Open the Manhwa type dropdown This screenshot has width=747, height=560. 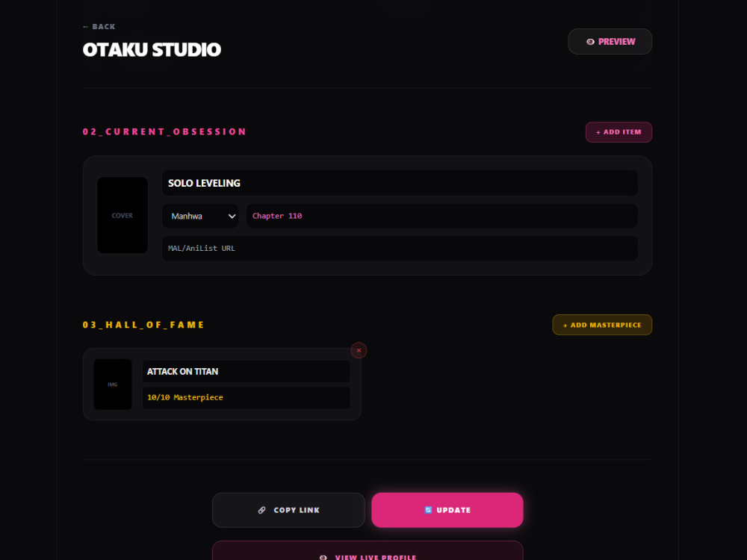[x=200, y=216]
